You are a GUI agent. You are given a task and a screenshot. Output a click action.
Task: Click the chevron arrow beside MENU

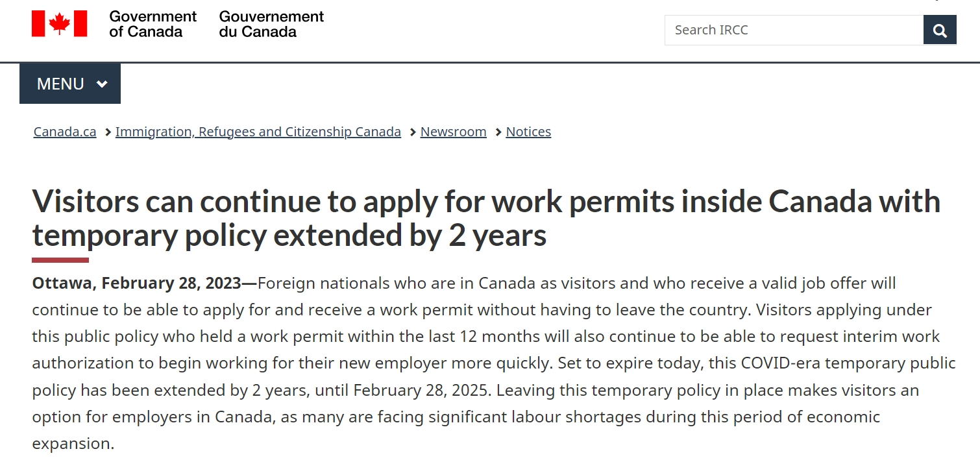pyautogui.click(x=102, y=84)
